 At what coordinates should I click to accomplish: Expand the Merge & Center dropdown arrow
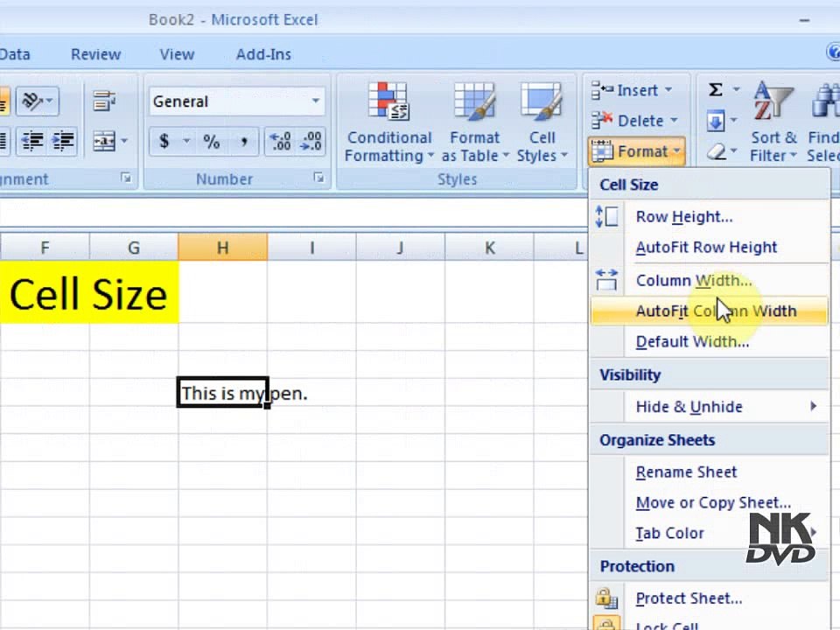tap(124, 141)
